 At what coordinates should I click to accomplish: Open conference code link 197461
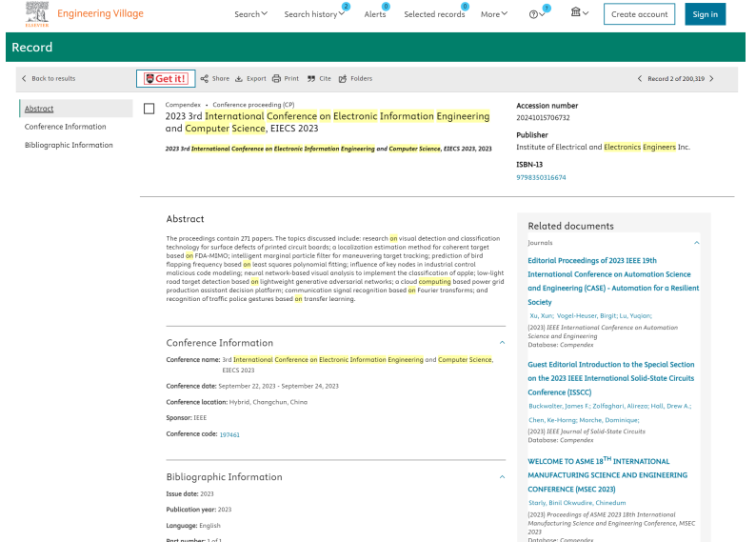click(x=229, y=434)
